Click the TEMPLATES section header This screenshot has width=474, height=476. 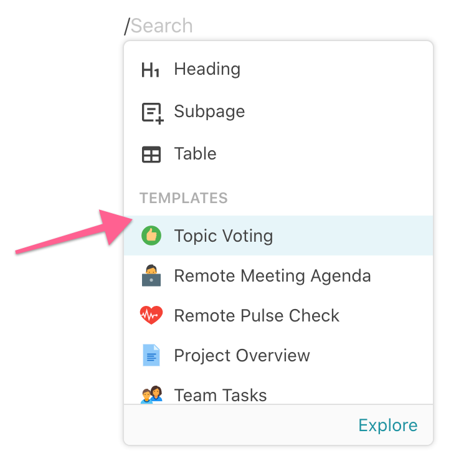[184, 198]
